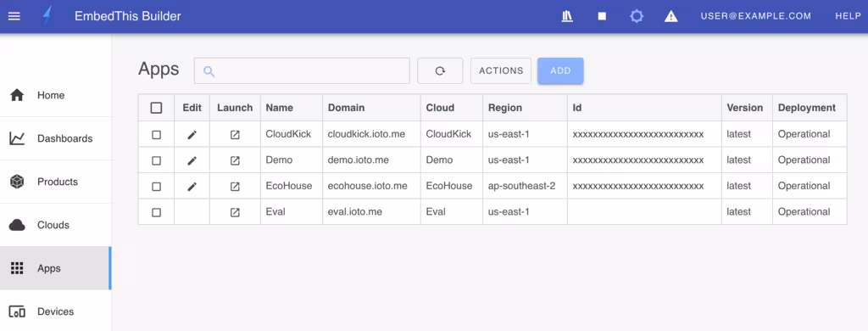Edit the Demo app with pencil icon
The width and height of the screenshot is (868, 331).
(192, 160)
